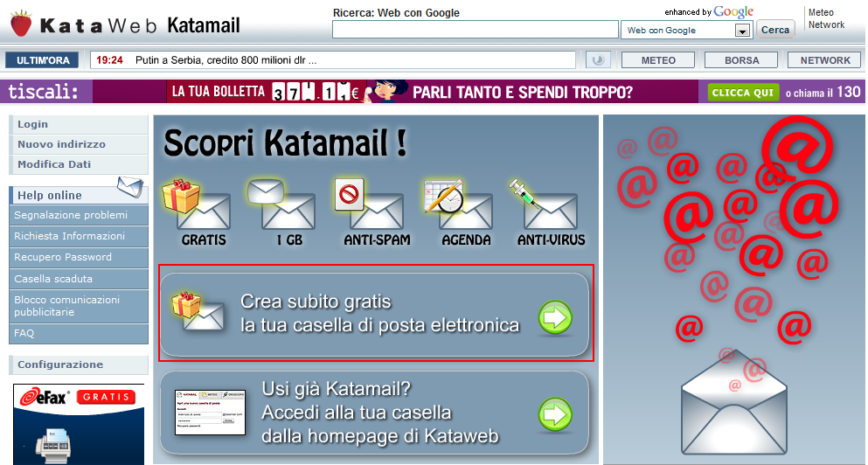Open the BORSA section
This screenshot has height=465, width=868.
742,59
